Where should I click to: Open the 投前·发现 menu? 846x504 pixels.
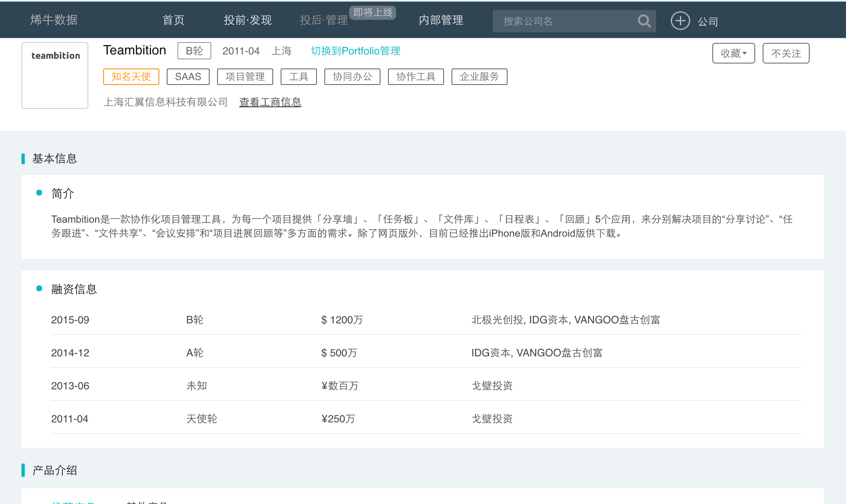(248, 20)
